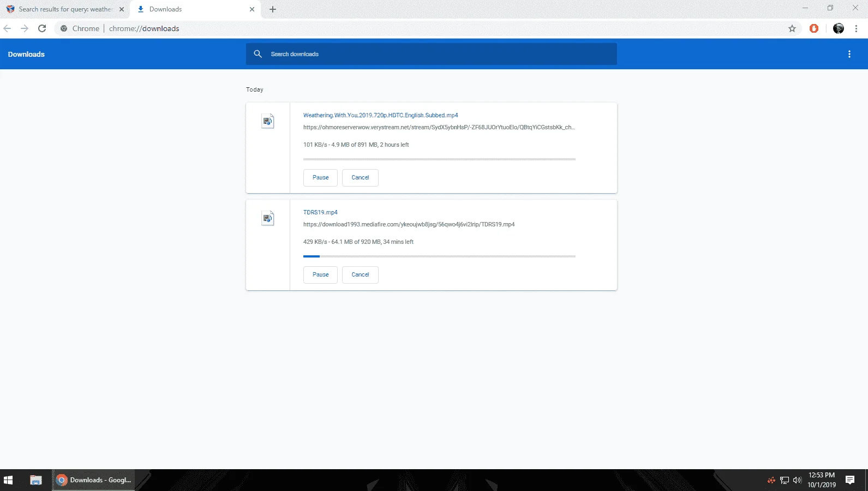868x491 pixels.
Task: Switch to the Search results for query tab
Action: (x=65, y=9)
